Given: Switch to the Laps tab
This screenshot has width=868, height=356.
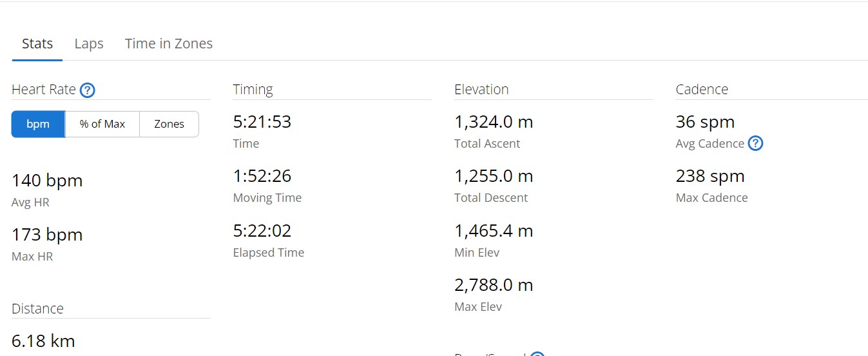Looking at the screenshot, I should (x=89, y=44).
